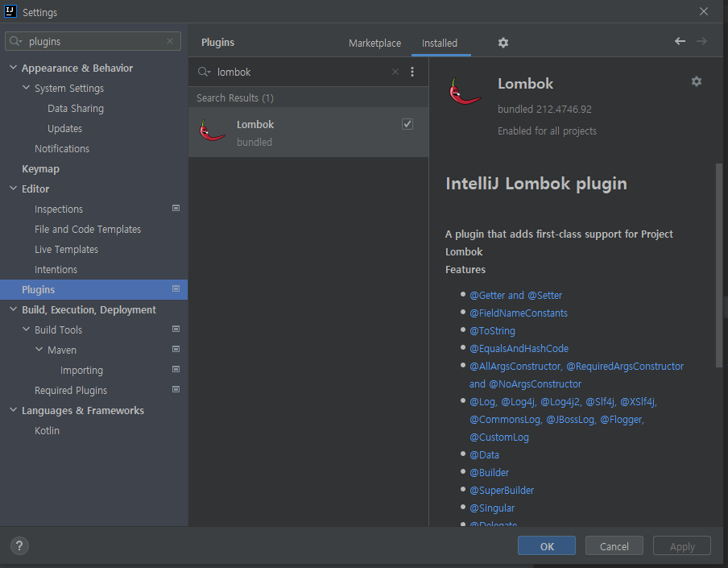
Task: Open Keymap settings
Action: click(x=40, y=169)
